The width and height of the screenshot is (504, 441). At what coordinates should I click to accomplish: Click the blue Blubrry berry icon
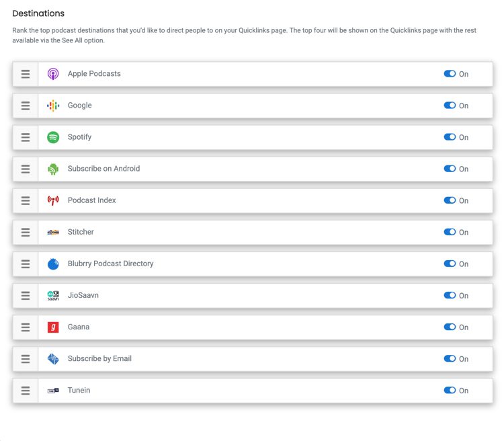[x=53, y=264]
